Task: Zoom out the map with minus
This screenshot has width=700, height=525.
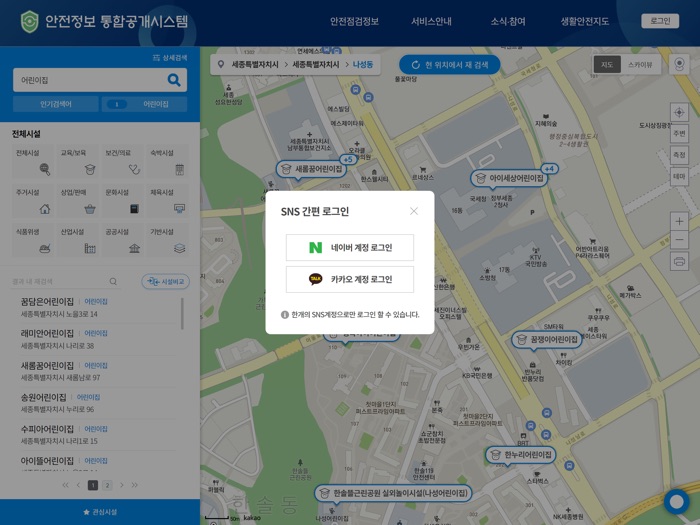Action: tap(679, 240)
